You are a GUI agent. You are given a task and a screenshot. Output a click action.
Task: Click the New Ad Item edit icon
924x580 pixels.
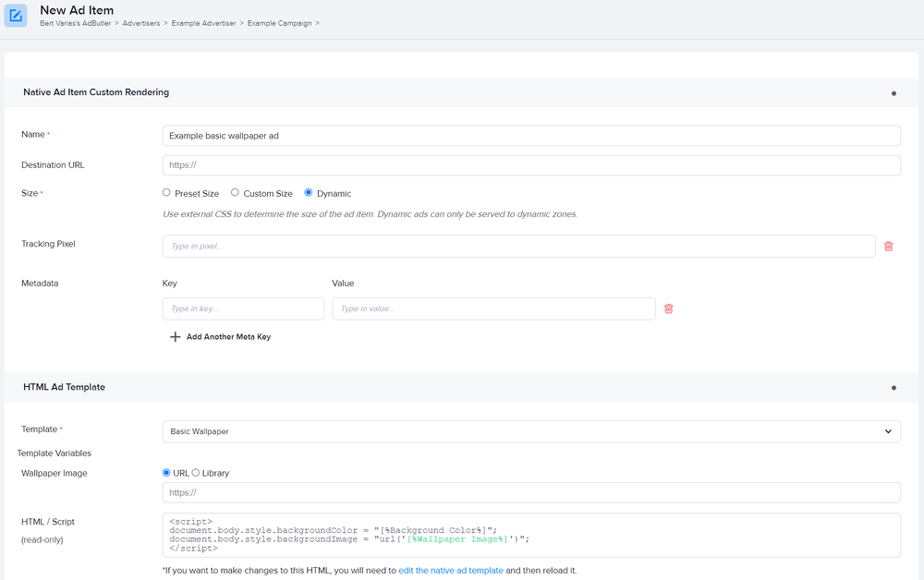(x=16, y=16)
